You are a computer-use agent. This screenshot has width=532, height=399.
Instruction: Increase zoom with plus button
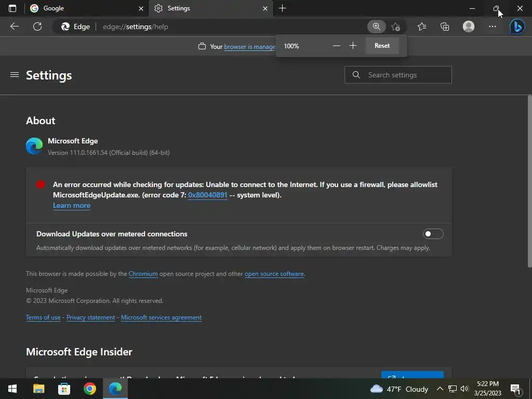click(x=353, y=46)
